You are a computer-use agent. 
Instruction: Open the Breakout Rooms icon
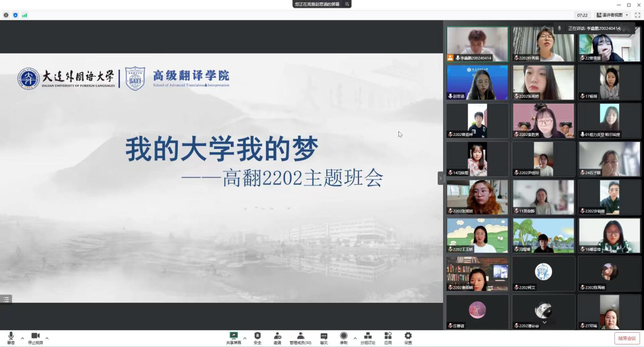[368, 337]
